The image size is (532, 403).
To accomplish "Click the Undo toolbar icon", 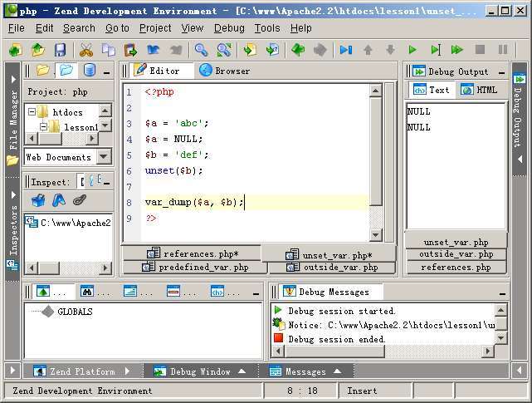I will (154, 51).
